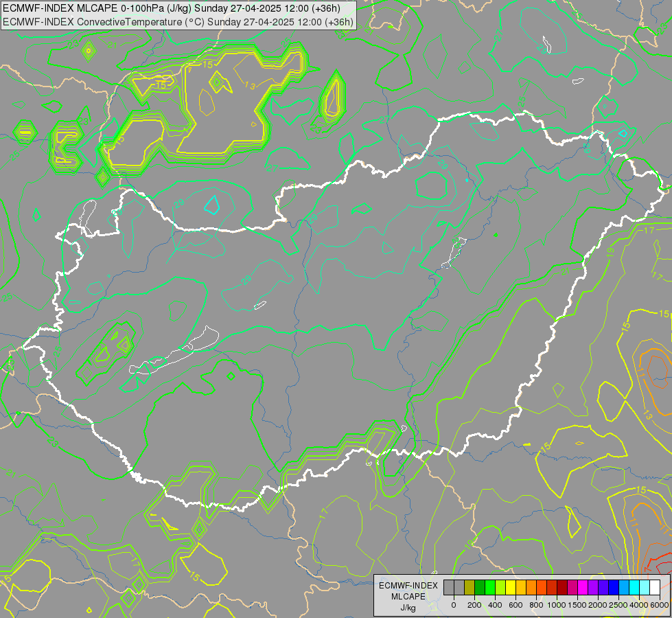Image resolution: width=672 pixels, height=618 pixels.
Task: Click the legend 'J/kg' unit label
Action: [x=408, y=608]
